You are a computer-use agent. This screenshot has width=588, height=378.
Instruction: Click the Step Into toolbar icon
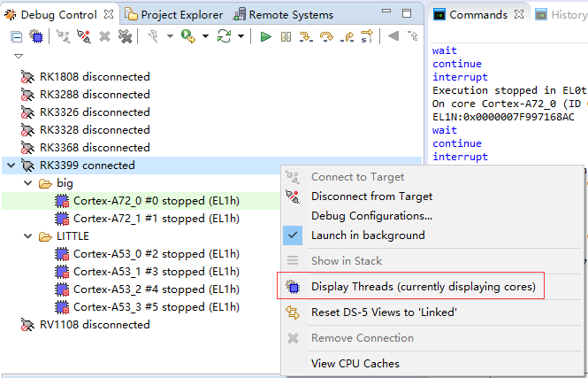306,37
